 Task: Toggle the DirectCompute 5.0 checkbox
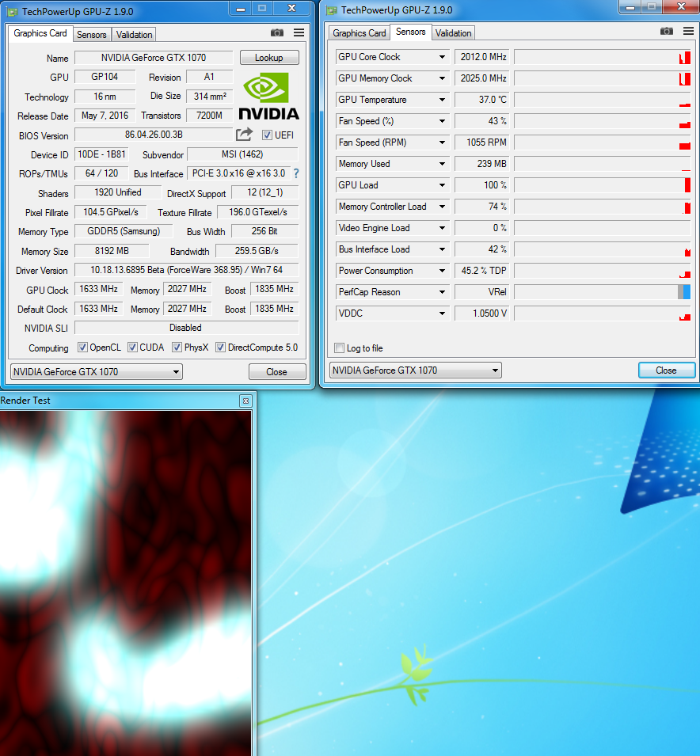point(220,348)
